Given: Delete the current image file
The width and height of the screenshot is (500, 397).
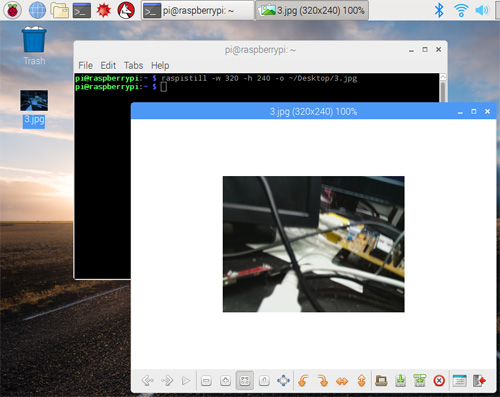Looking at the screenshot, I should click(439, 380).
